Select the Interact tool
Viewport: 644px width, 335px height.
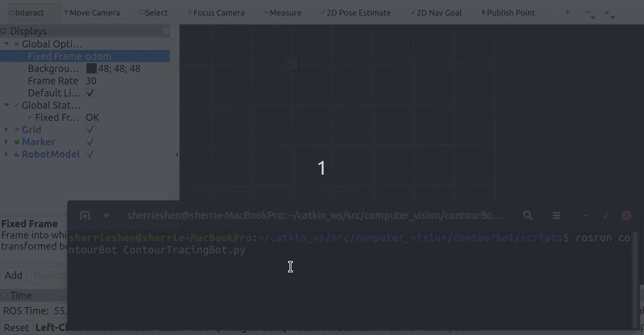27,13
